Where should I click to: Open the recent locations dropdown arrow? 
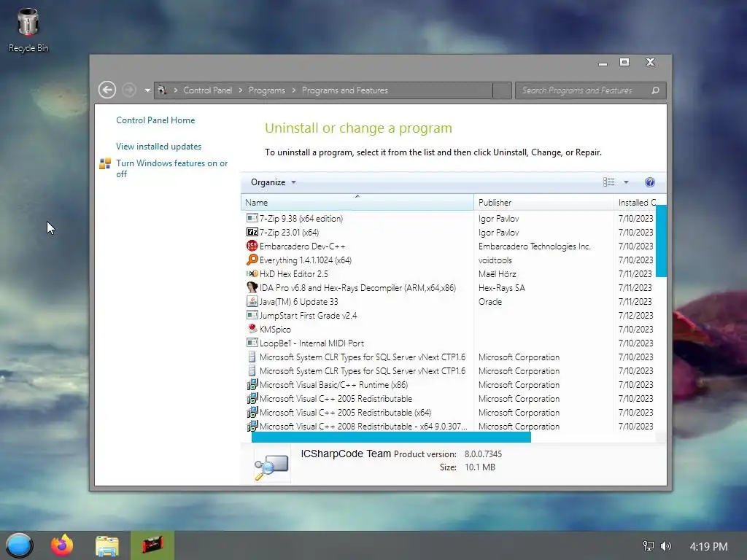(147, 90)
